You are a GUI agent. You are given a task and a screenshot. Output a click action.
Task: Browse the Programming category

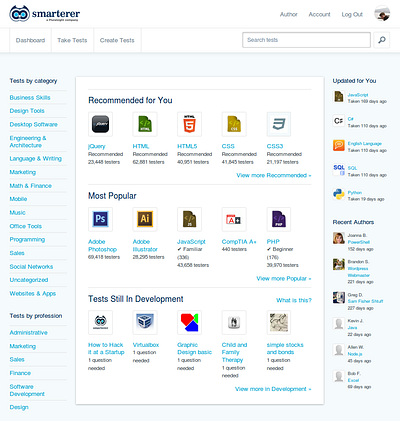tap(27, 239)
